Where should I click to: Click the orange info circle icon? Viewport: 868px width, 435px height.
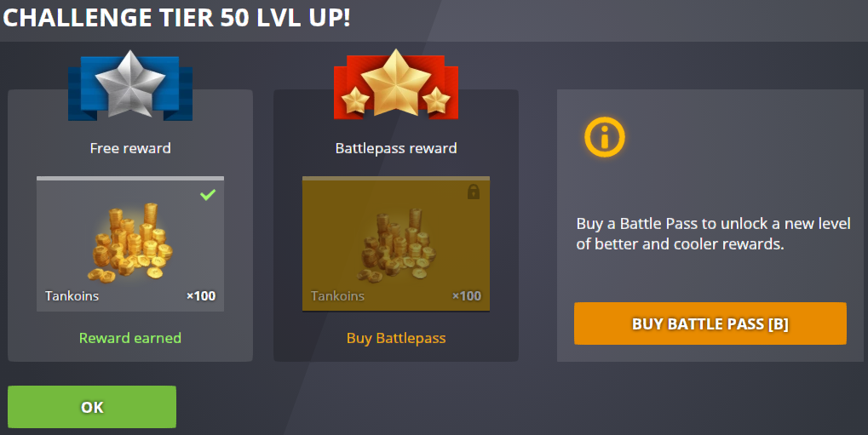605,137
